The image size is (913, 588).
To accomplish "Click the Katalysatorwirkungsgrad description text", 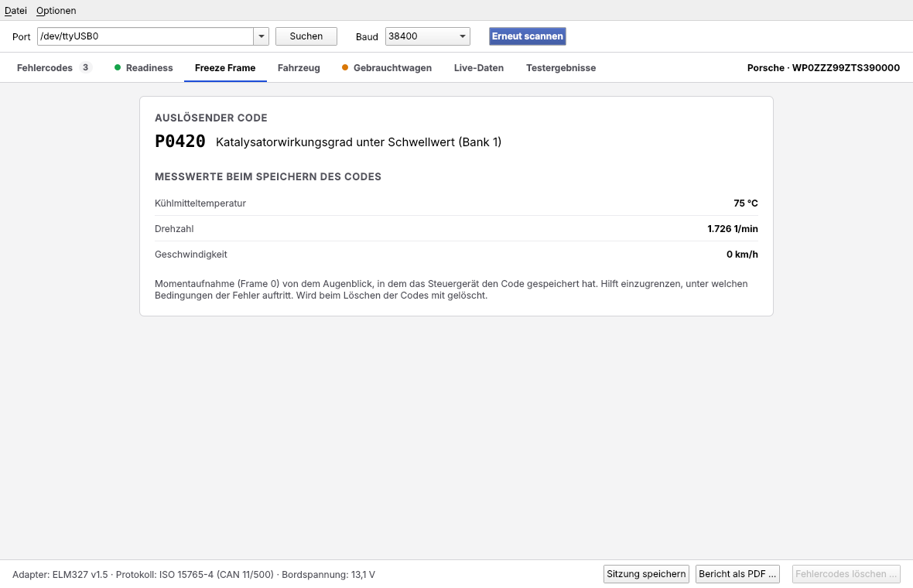I will coord(359,142).
